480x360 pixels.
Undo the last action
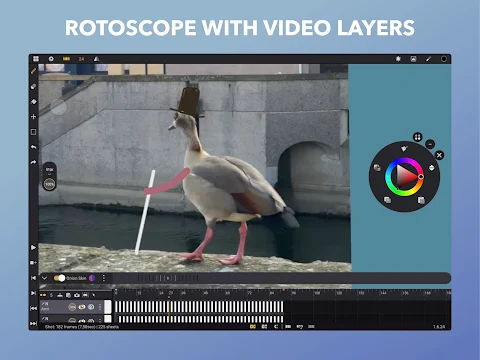pyautogui.click(x=33, y=147)
